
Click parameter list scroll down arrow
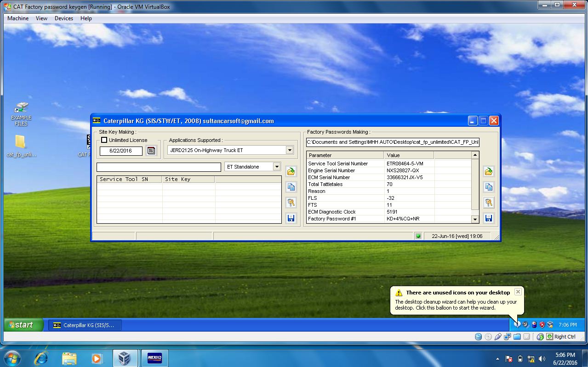[475, 220]
